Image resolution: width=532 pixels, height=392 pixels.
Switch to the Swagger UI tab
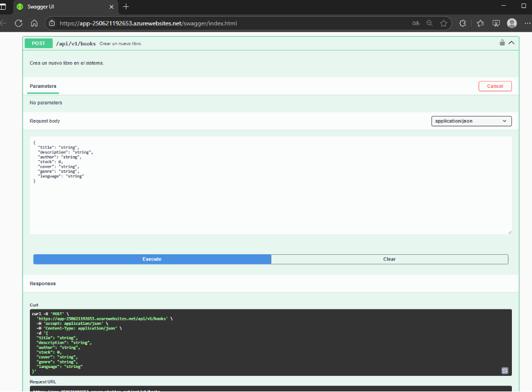[65, 7]
